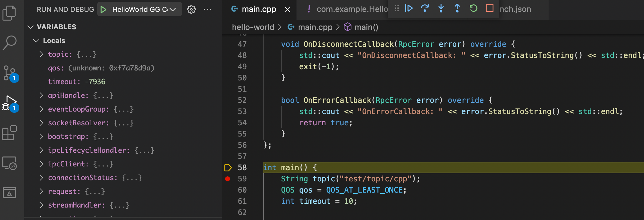Open the Remote Explorer view
The height and width of the screenshot is (220, 644).
(9, 163)
